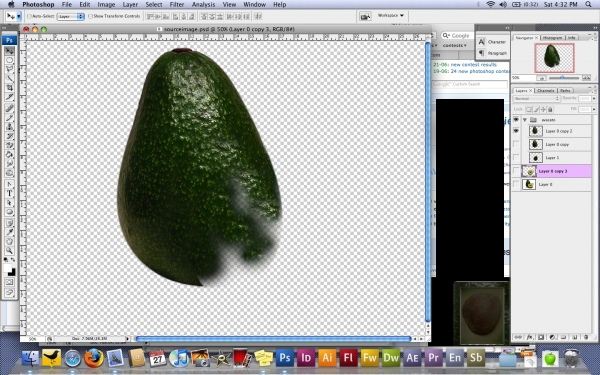Screen dimensions: 600x375
Task: Open the Normal blend mode dropdown
Action: pos(536,99)
